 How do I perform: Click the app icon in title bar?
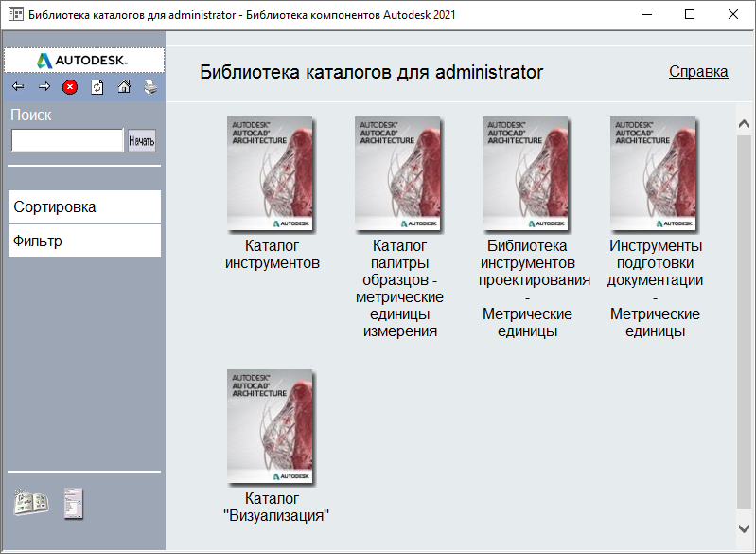[15, 14]
